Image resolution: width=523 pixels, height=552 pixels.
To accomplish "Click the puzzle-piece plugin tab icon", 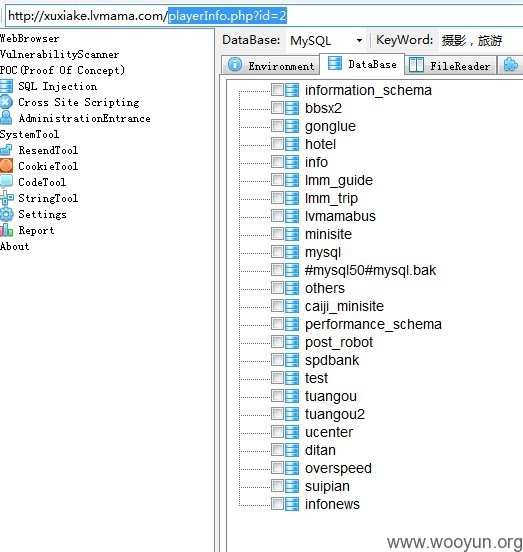I will pos(510,65).
